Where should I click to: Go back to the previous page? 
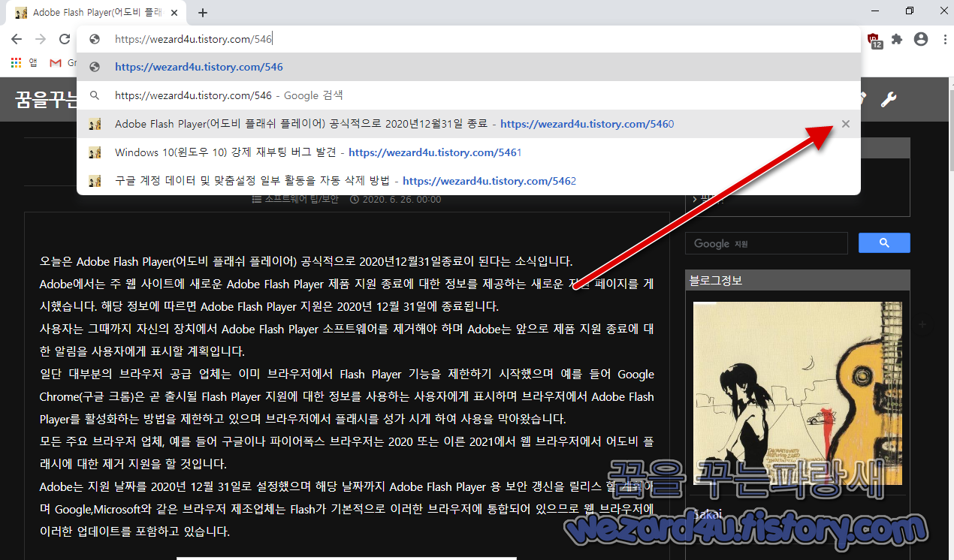tap(16, 39)
